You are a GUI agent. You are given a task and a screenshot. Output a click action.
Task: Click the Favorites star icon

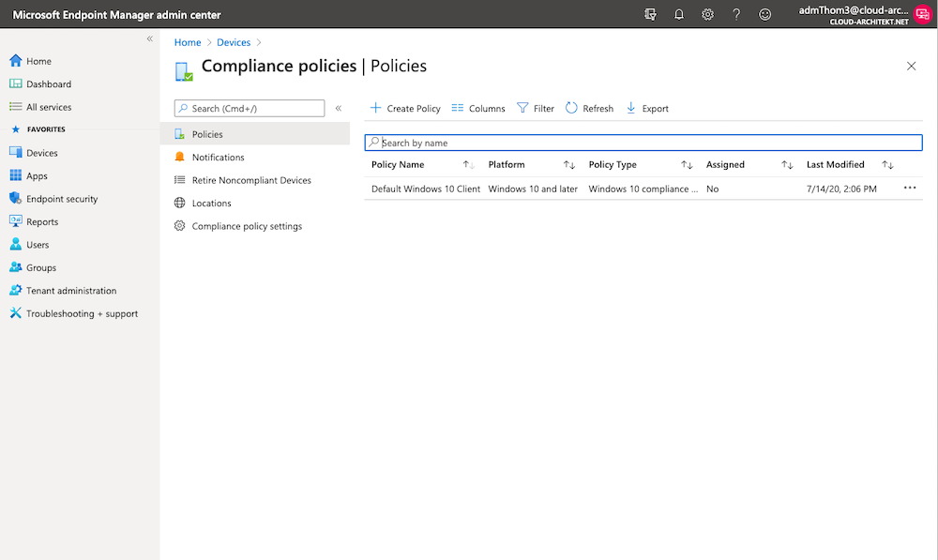(x=16, y=129)
